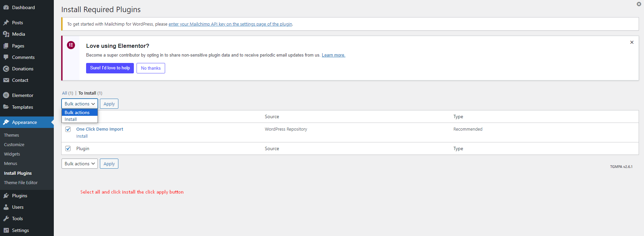Open the Themes submenu item
Screen dimensions: 644x236
11,135
